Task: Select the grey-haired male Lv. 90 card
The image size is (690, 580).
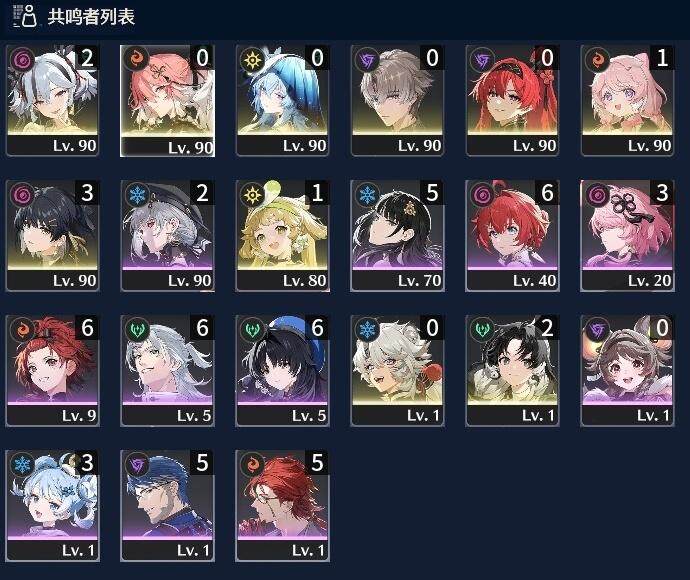Action: pos(397,100)
